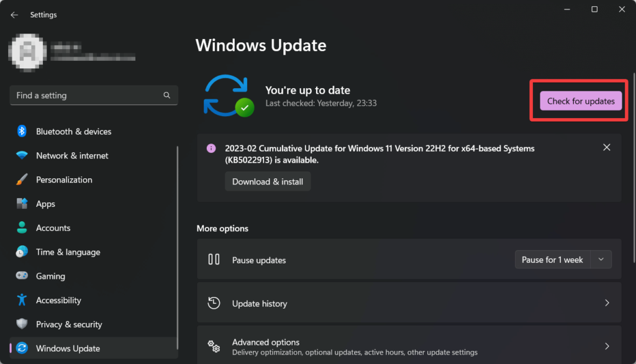Click the Pause updates pause icon

[214, 259]
